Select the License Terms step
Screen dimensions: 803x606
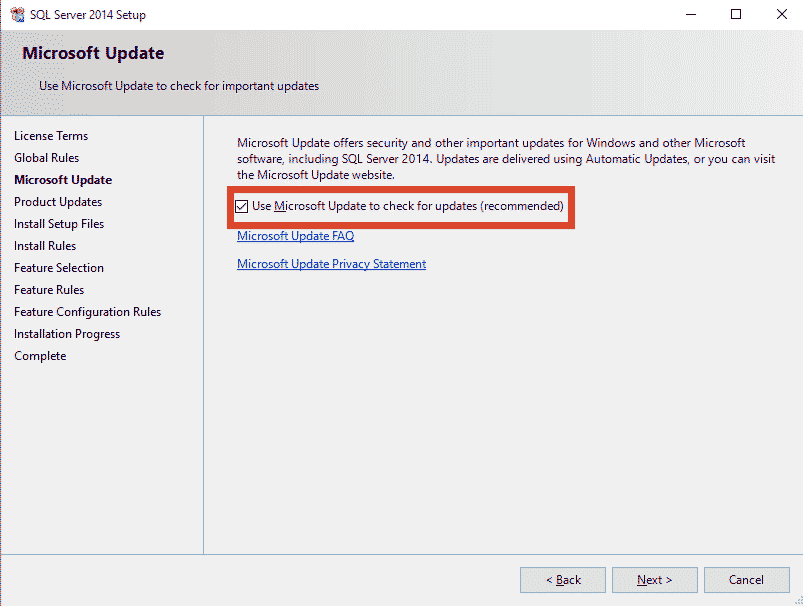tap(51, 135)
